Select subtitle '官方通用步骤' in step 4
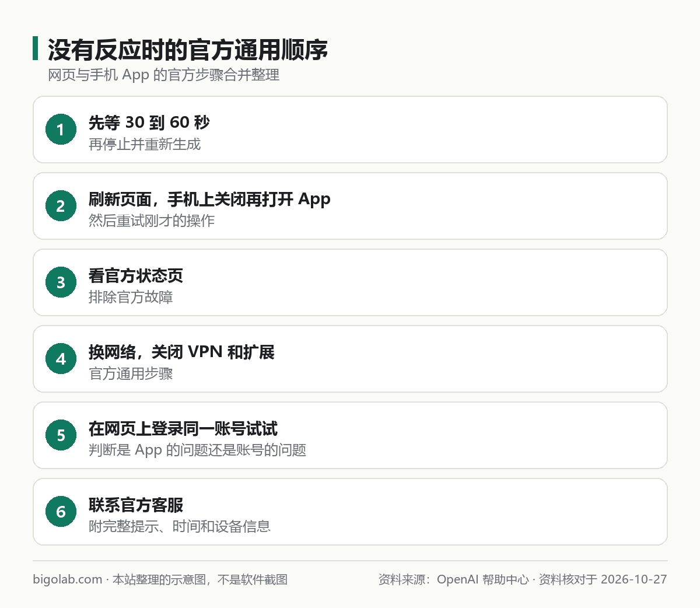The width and height of the screenshot is (700, 608). coord(131,373)
